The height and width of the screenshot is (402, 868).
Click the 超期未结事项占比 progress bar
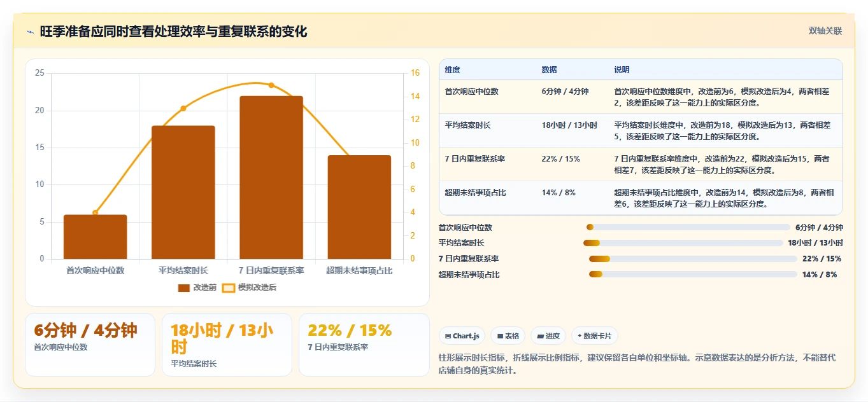pos(693,275)
